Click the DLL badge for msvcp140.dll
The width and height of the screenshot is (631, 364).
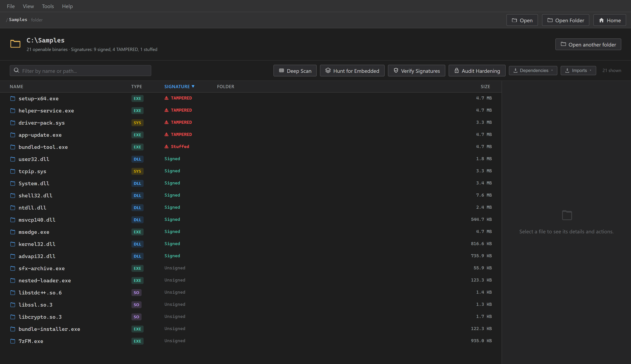click(137, 220)
